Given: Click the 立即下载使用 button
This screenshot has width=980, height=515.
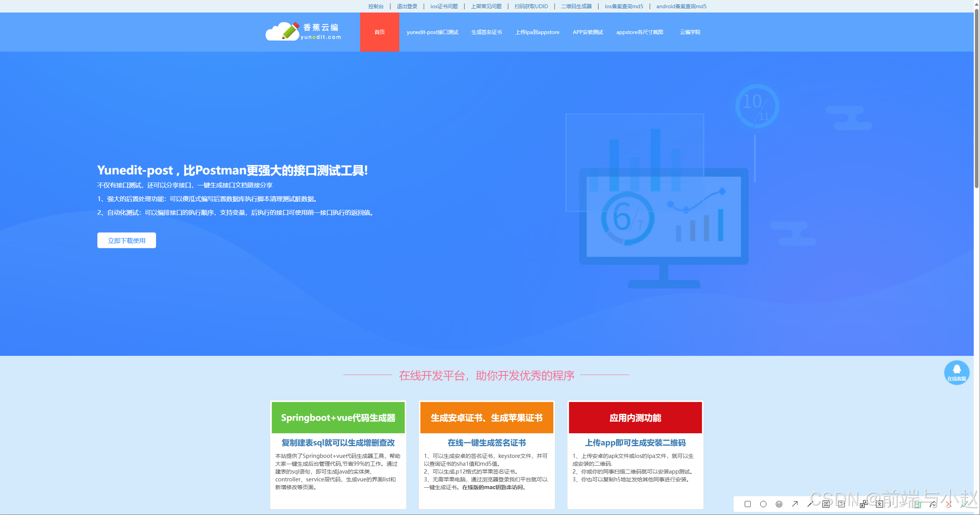Looking at the screenshot, I should [126, 240].
